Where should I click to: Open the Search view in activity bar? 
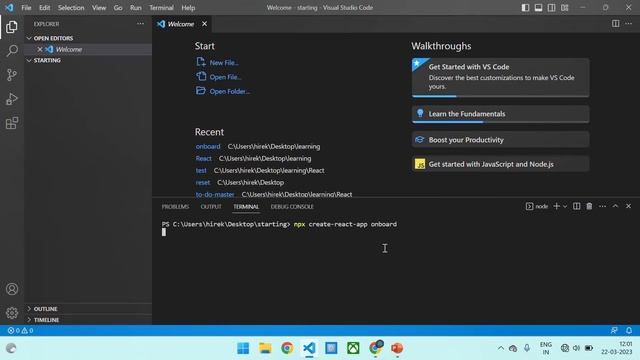12,51
